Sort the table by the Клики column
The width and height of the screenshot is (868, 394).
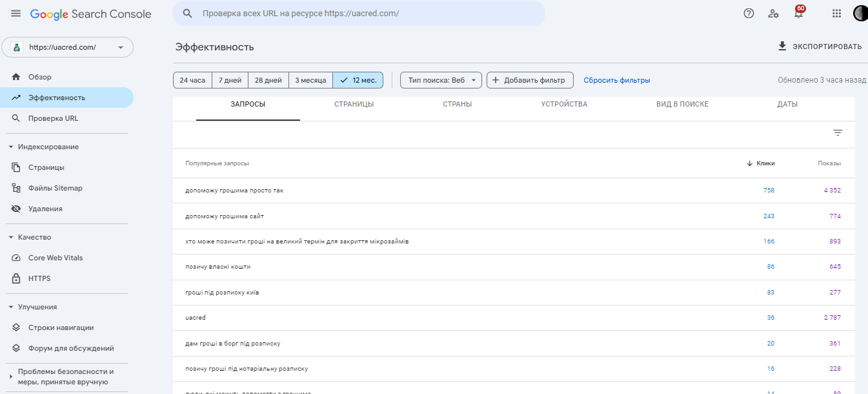(x=761, y=163)
